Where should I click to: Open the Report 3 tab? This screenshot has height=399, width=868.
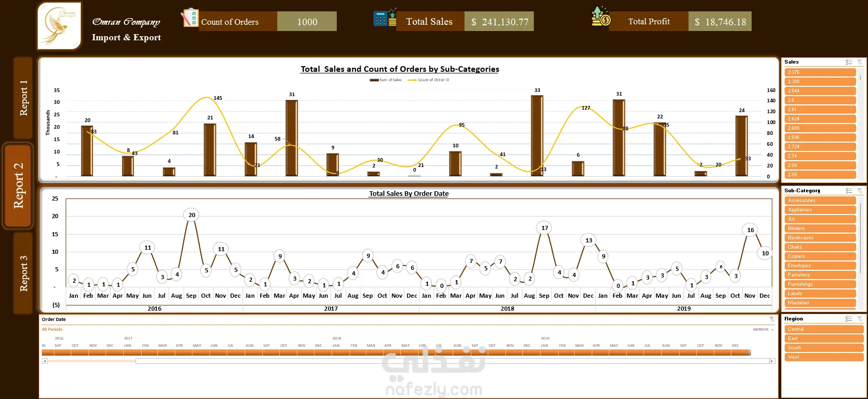click(23, 273)
